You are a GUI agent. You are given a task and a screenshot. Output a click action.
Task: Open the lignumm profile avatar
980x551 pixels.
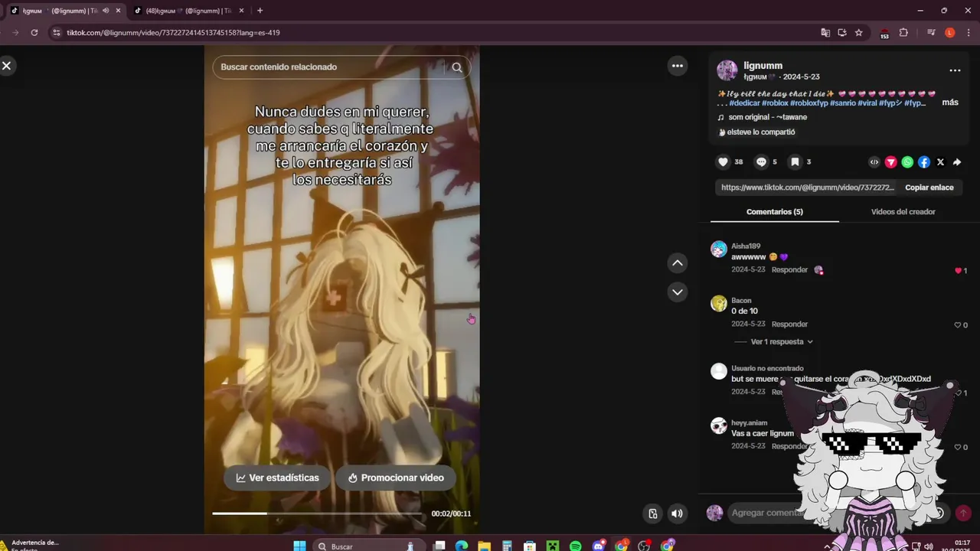pos(727,70)
